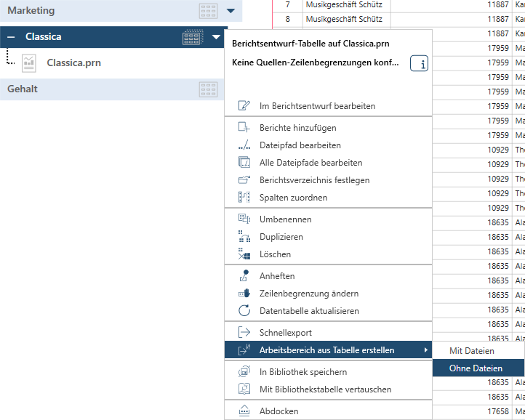This screenshot has height=420, width=525.
Task: Click the refresh icon for Datentabelle aktualisieren
Action: [244, 311]
